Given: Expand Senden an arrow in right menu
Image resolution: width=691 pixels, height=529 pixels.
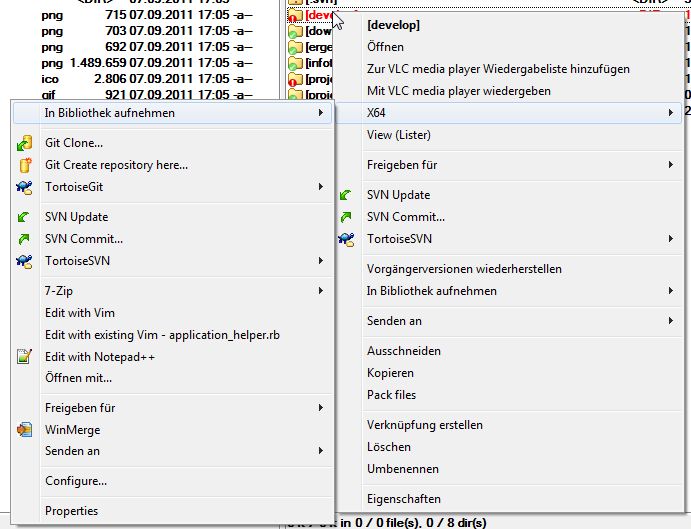Looking at the screenshot, I should click(x=671, y=321).
